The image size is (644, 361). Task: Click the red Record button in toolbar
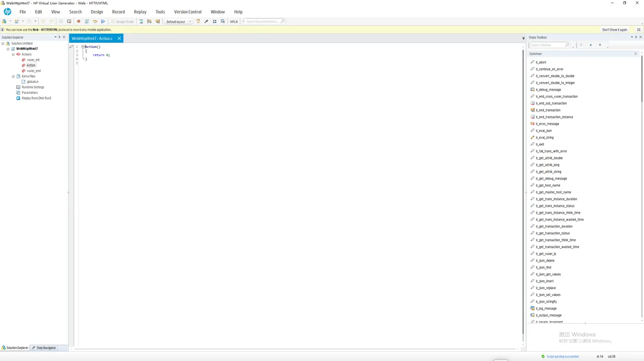(79, 22)
